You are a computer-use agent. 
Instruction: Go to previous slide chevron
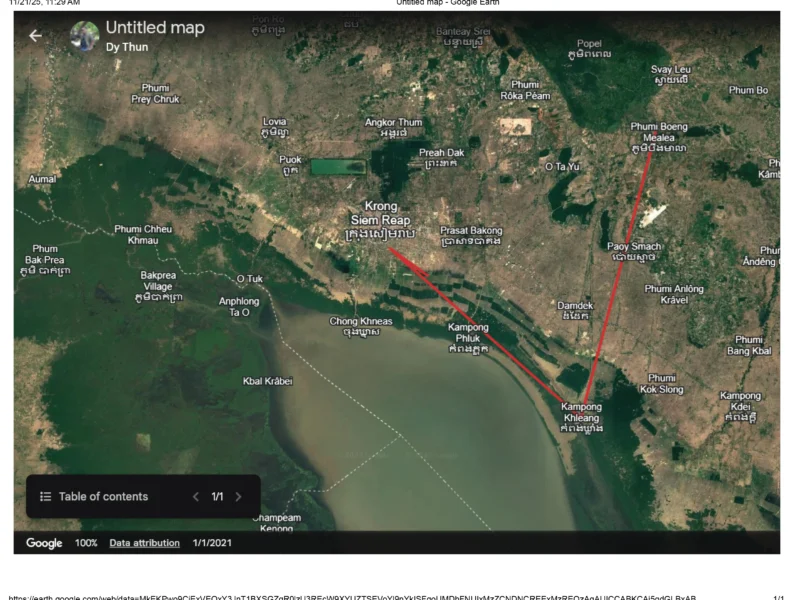(x=195, y=496)
